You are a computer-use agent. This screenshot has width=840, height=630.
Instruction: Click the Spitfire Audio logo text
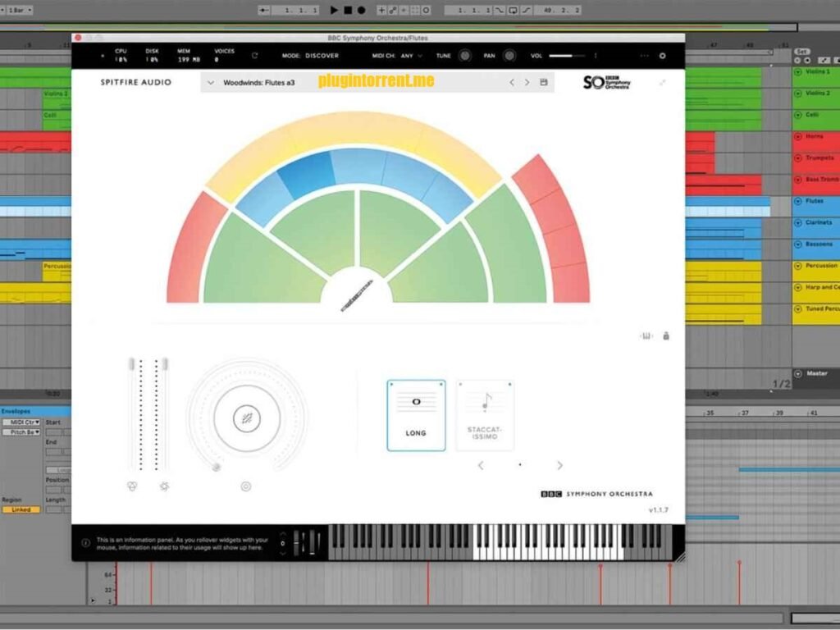(136, 83)
